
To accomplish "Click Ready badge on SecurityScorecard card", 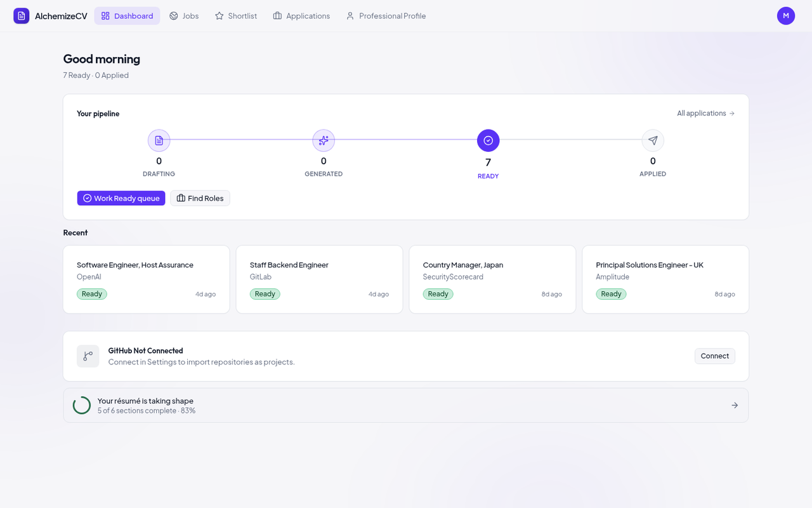I will point(438,294).
